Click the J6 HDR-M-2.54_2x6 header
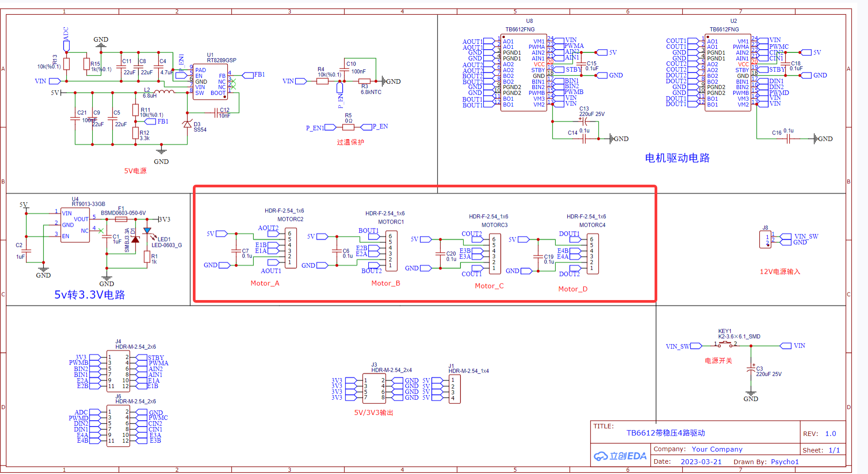The image size is (868, 474). click(x=118, y=426)
